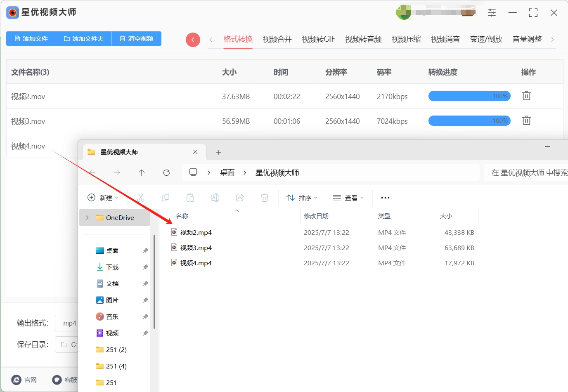Switch to the 视频消音 tab

(445, 39)
